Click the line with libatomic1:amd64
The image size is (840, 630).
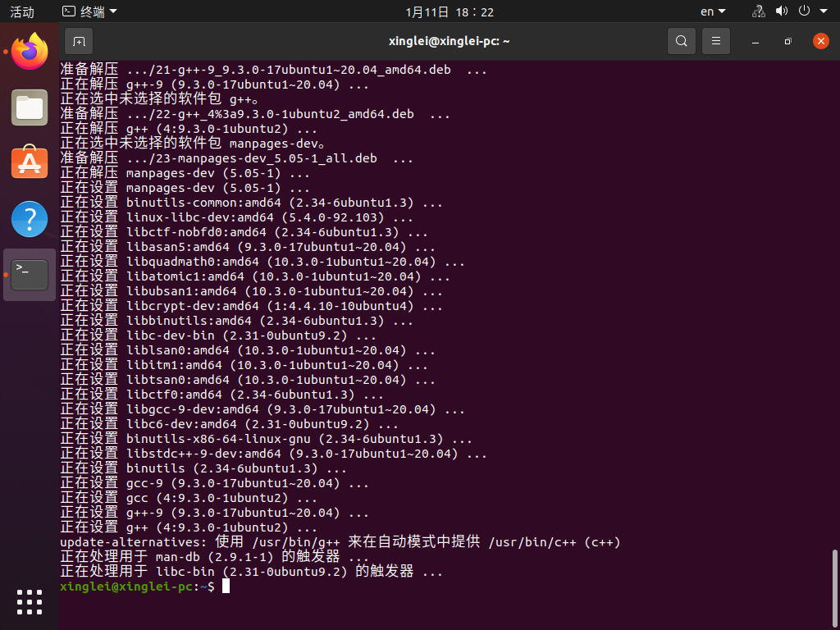tap(255, 276)
